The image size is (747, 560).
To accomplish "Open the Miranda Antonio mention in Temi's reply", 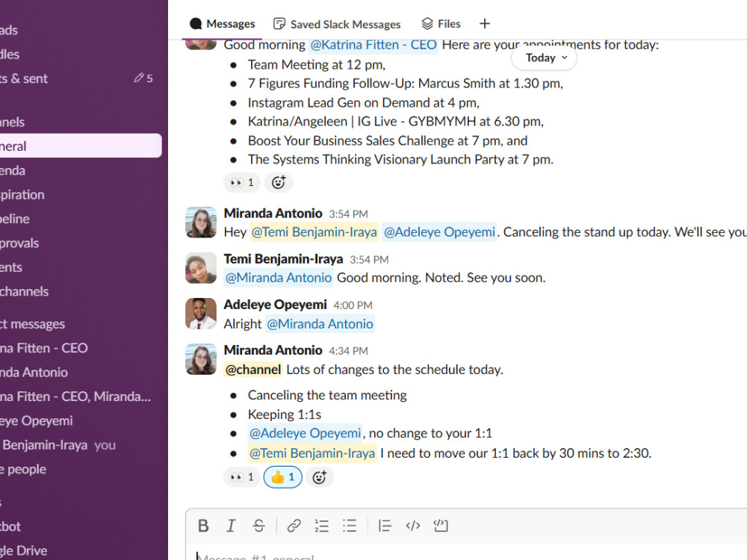I will pos(278,278).
